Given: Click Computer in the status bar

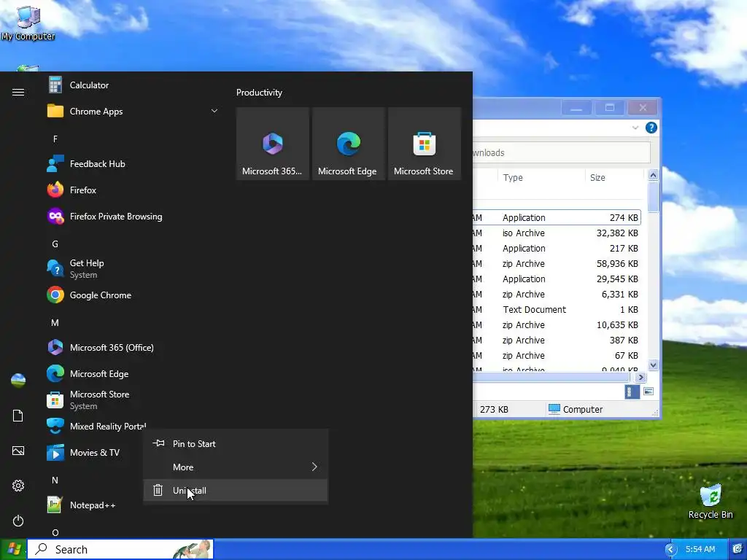Looking at the screenshot, I should coord(576,410).
